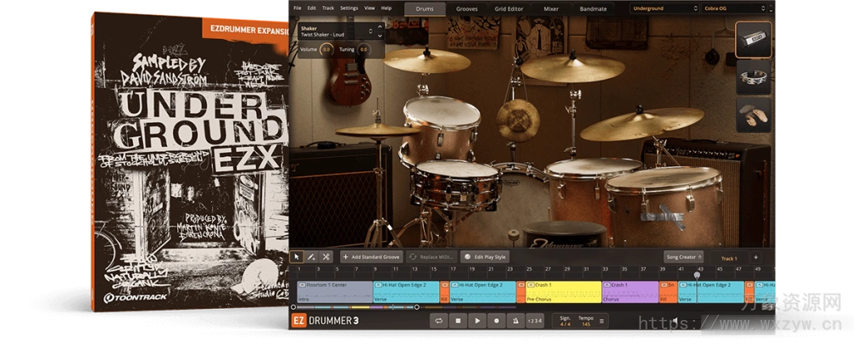This screenshot has height=353, width=868.
Task: Select the tambourine percussion thumbnail
Action: point(754,77)
